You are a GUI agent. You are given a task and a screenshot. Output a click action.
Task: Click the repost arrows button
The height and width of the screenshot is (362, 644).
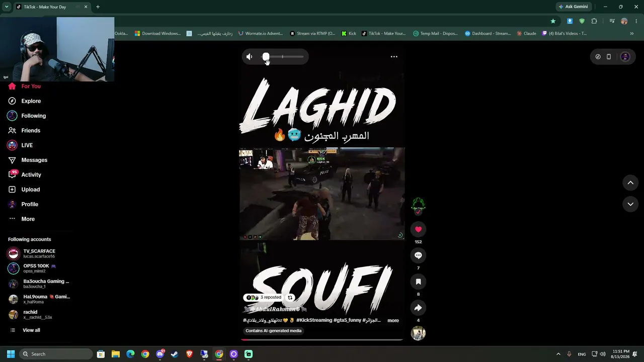click(x=290, y=297)
